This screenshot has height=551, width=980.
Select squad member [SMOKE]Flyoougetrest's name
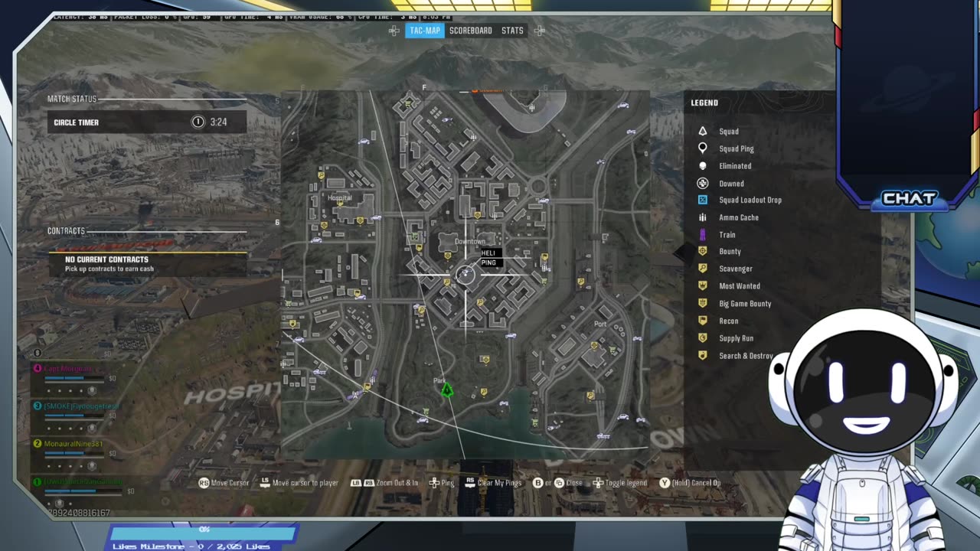point(81,406)
